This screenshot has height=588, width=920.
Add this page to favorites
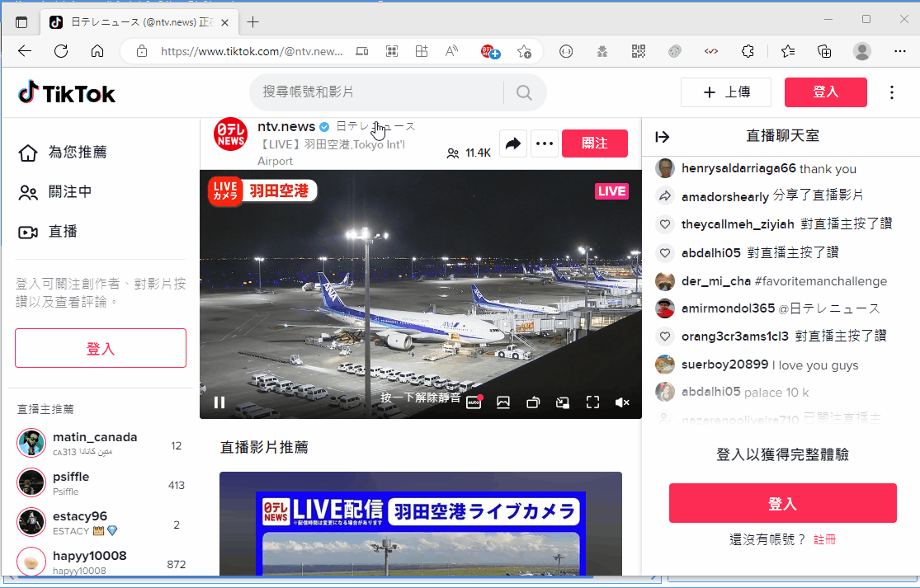click(x=524, y=52)
